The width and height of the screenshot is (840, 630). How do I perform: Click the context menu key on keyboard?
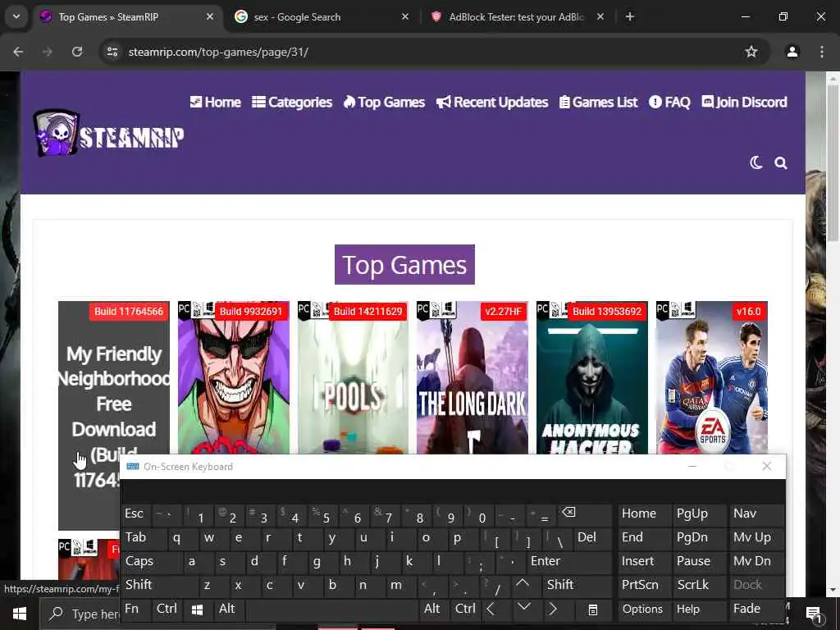(x=592, y=609)
